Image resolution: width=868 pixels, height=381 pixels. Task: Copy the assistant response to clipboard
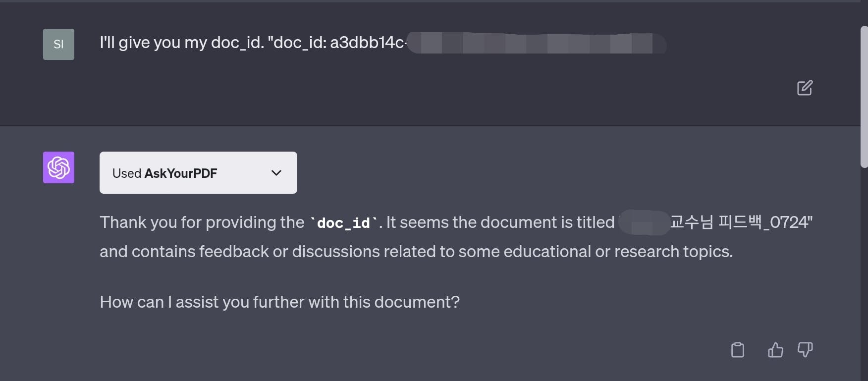coord(738,350)
